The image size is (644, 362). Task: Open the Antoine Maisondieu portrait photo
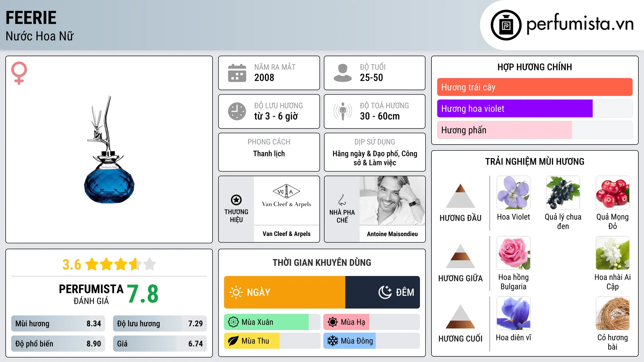point(392,200)
